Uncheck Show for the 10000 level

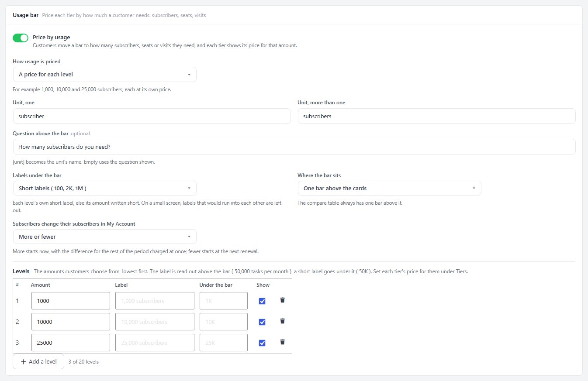pyautogui.click(x=262, y=322)
